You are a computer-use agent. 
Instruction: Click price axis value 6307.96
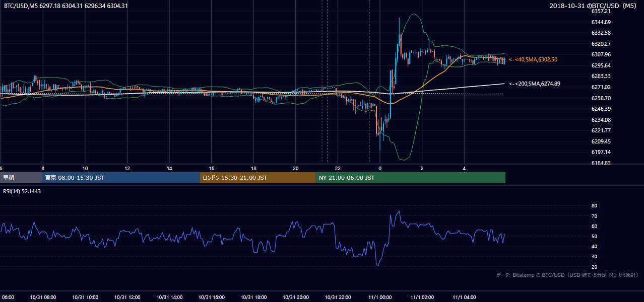601,54
